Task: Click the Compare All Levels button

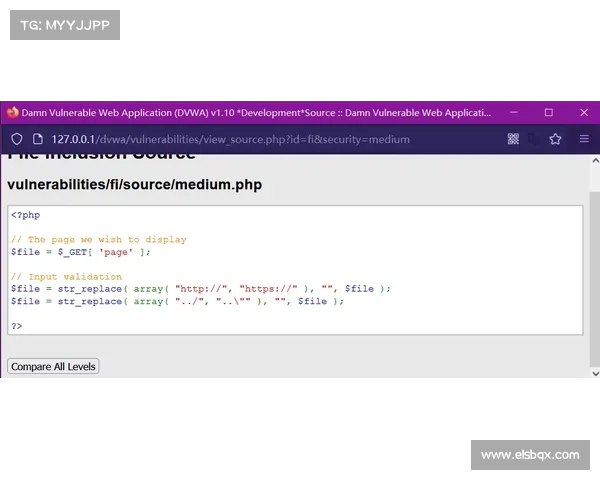Action: [x=53, y=366]
